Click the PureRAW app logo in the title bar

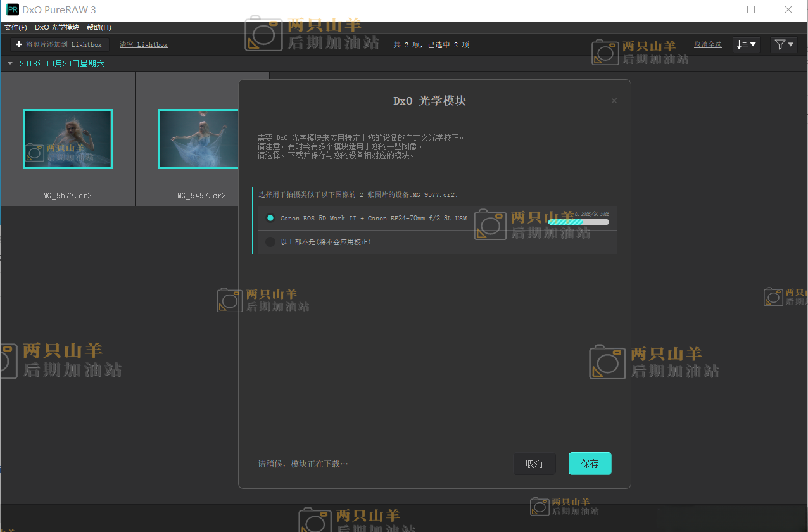[x=13, y=10]
